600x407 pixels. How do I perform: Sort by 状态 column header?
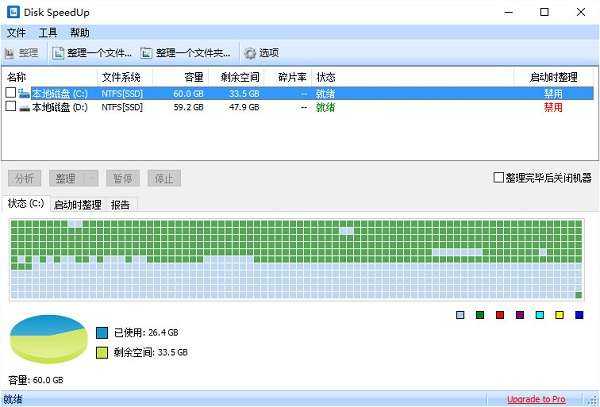coord(412,77)
